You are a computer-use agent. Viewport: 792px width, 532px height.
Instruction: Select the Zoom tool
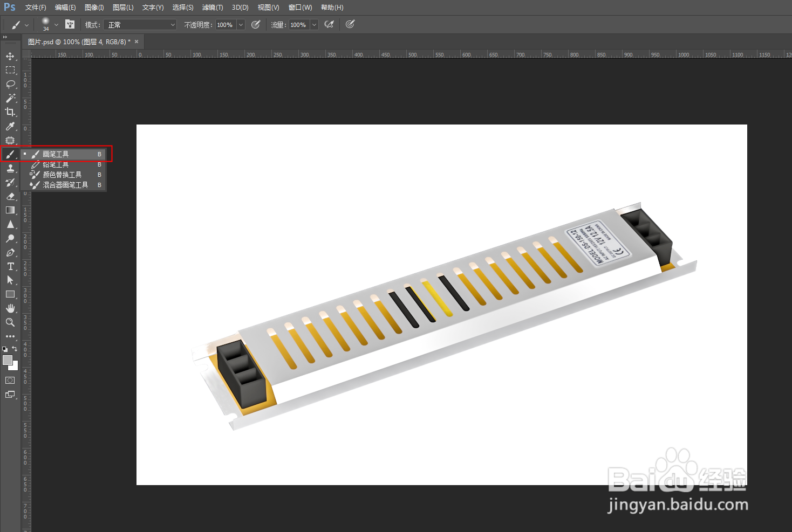(x=10, y=322)
